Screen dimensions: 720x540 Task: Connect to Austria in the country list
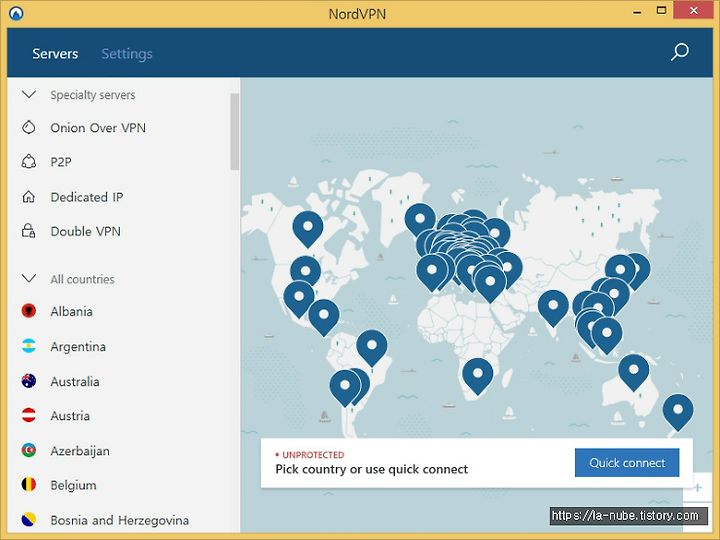pyautogui.click(x=70, y=416)
